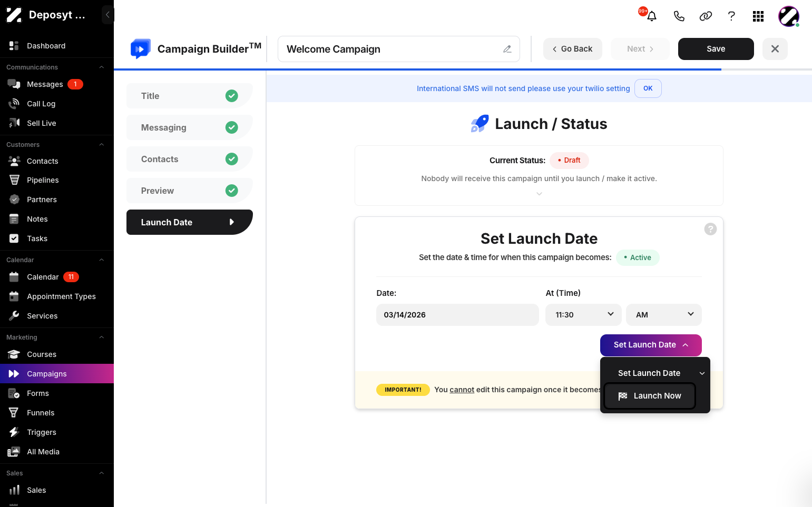Go to Messaging step
Screen dimensions: 812x507
tap(190, 127)
